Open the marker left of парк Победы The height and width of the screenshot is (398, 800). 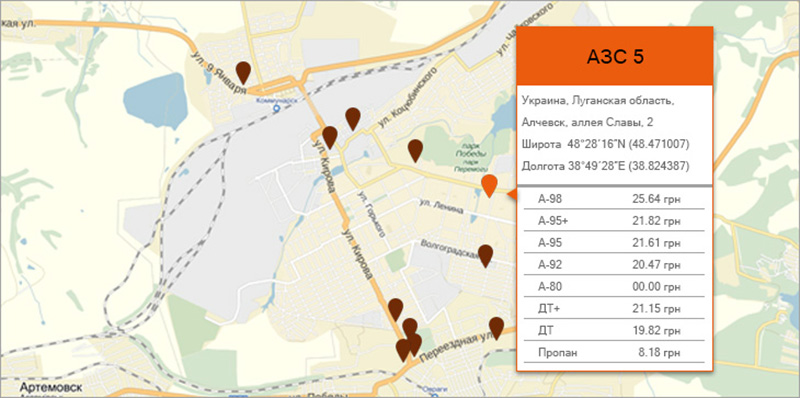tap(415, 151)
